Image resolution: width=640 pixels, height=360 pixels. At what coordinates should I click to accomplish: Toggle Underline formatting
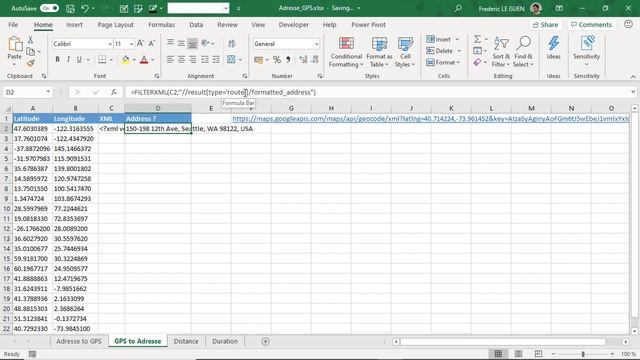click(x=79, y=60)
